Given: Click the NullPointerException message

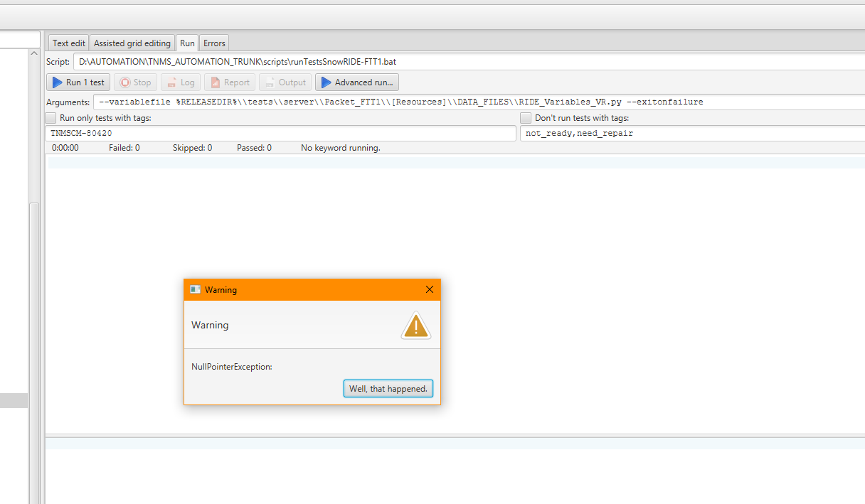Looking at the screenshot, I should tap(232, 367).
